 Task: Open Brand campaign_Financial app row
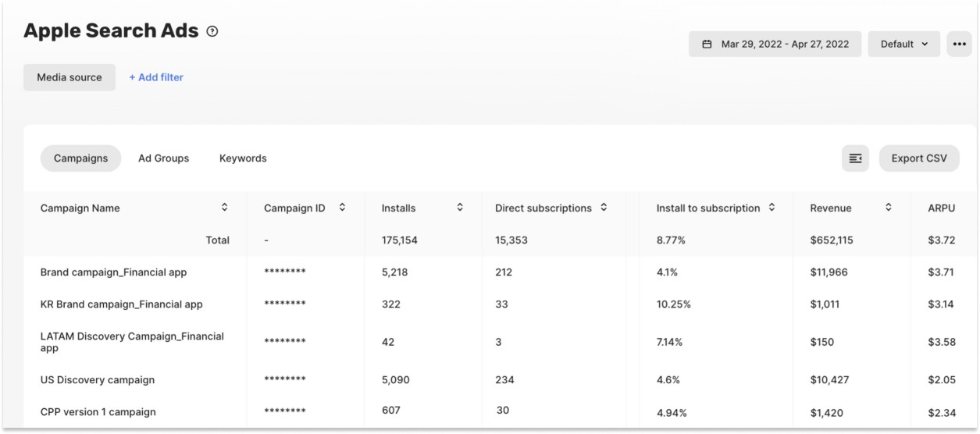tap(113, 272)
